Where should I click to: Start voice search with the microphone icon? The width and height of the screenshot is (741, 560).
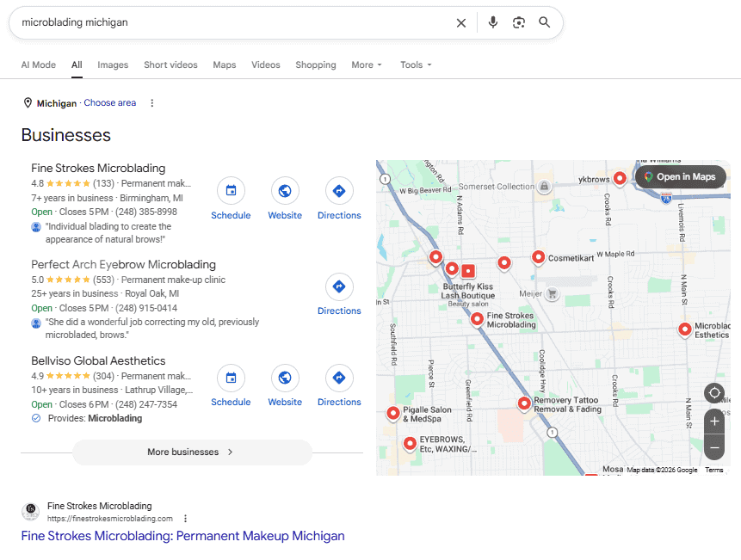point(493,22)
